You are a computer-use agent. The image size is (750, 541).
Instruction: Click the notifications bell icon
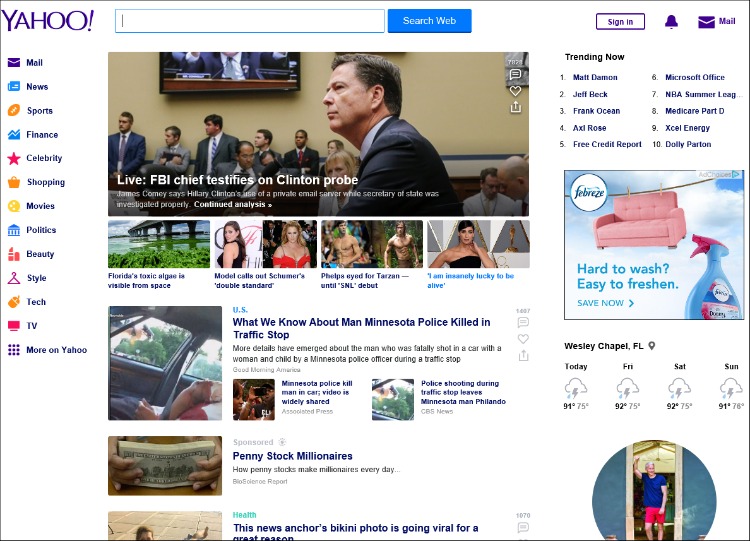671,21
